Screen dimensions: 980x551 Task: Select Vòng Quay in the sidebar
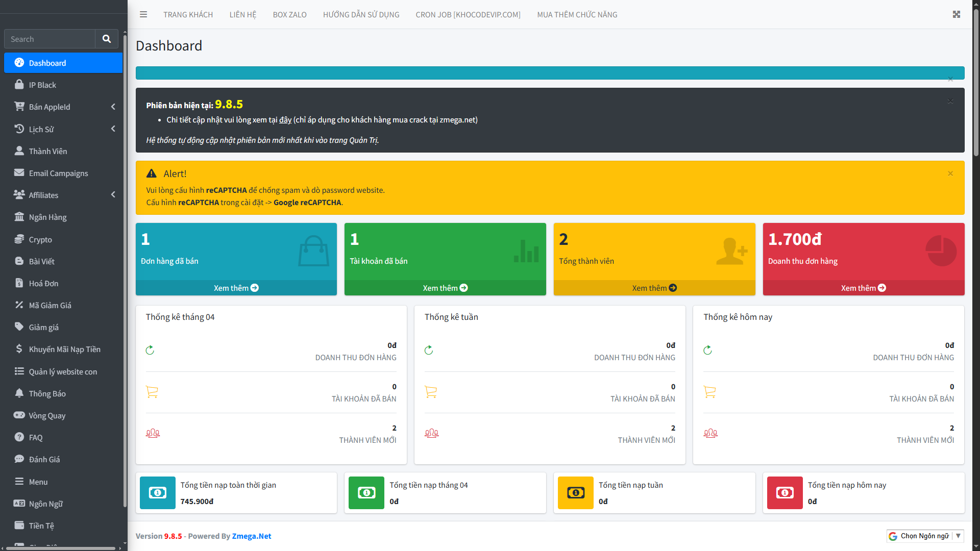pyautogui.click(x=47, y=415)
